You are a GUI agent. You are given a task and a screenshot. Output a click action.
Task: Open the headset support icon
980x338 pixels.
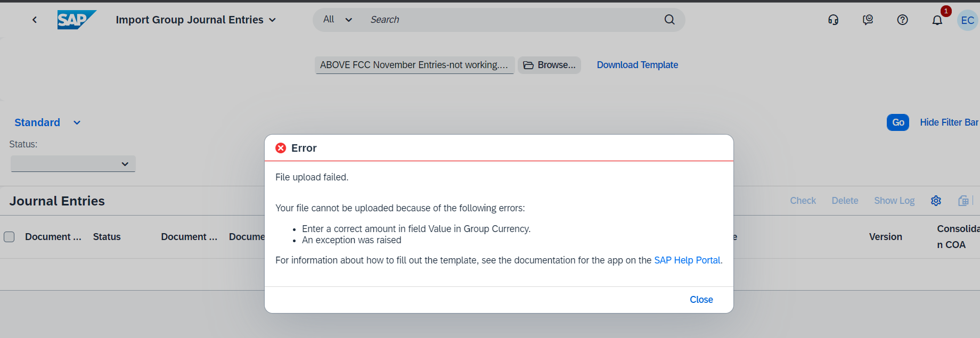(x=834, y=20)
